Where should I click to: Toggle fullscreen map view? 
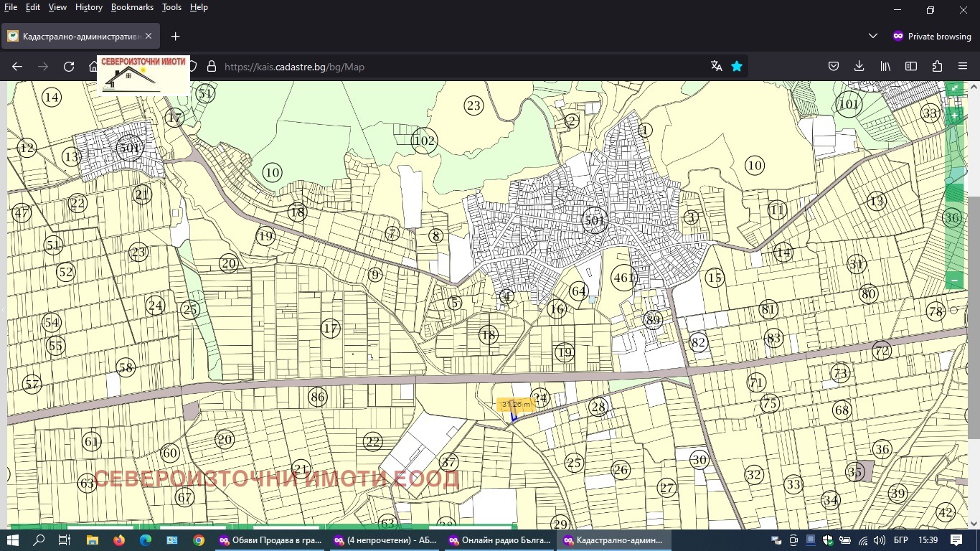point(954,89)
